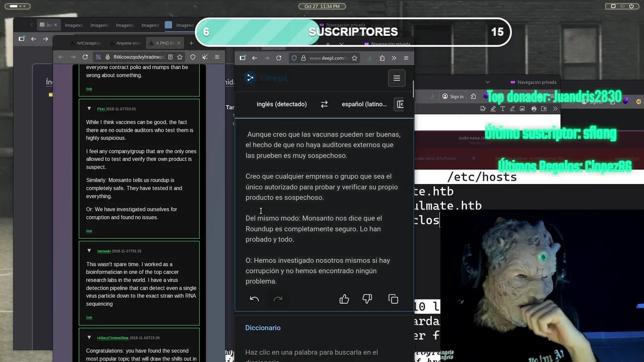Click the www.deepl.com address field
644x362 pixels.
click(x=328, y=58)
